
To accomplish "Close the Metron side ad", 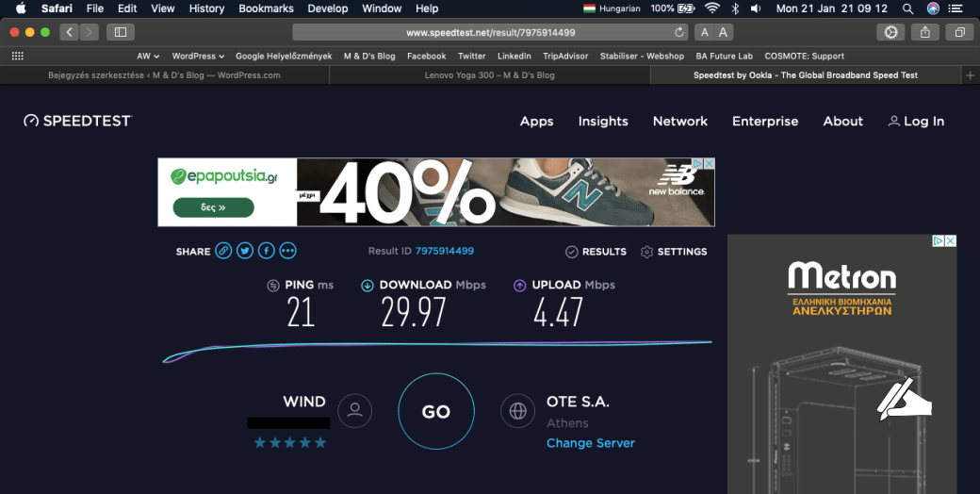I will [950, 240].
